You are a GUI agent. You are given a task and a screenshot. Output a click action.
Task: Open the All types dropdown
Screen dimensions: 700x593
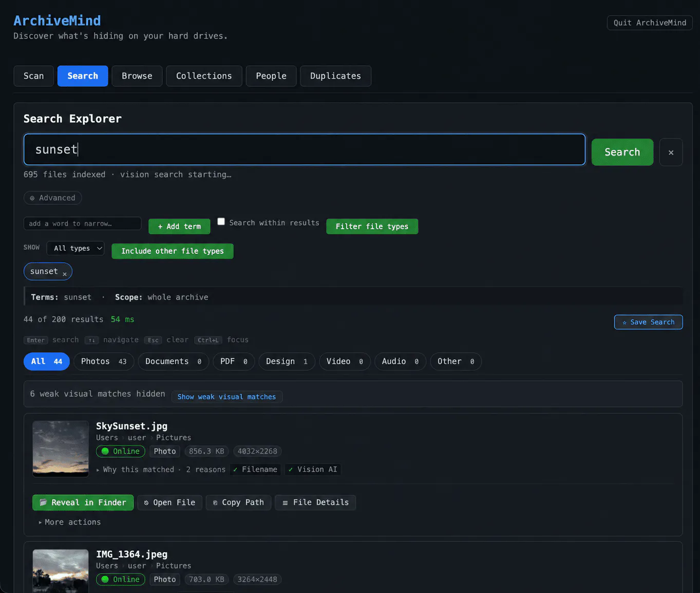(x=75, y=248)
